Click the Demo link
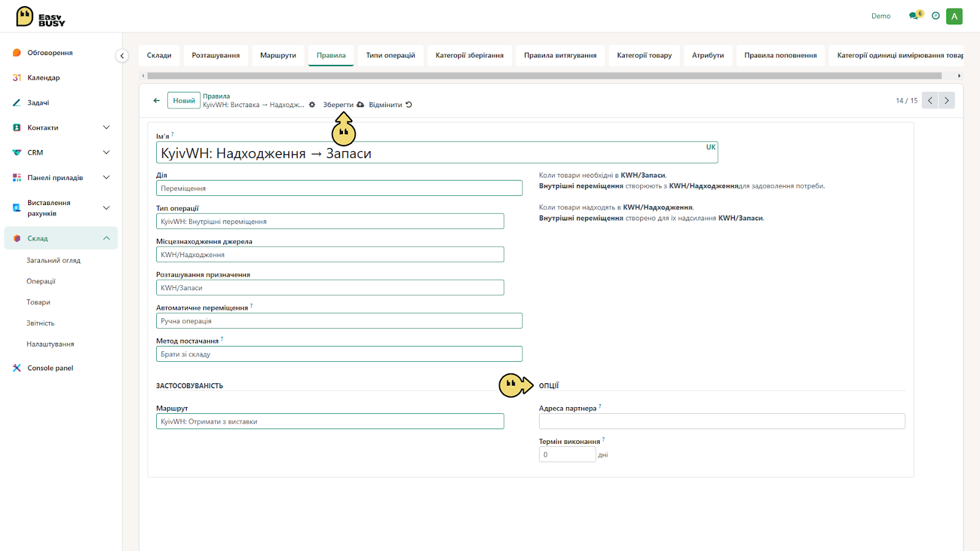Viewport: 980px width, 551px height. (x=881, y=16)
